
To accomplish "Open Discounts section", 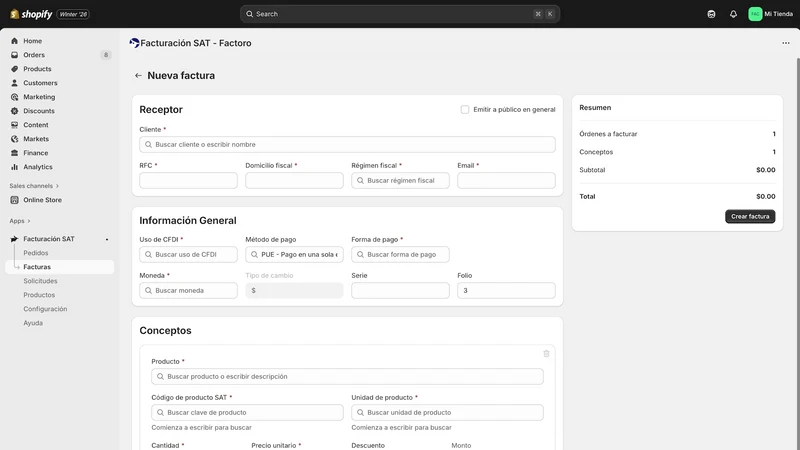I will coord(39,111).
